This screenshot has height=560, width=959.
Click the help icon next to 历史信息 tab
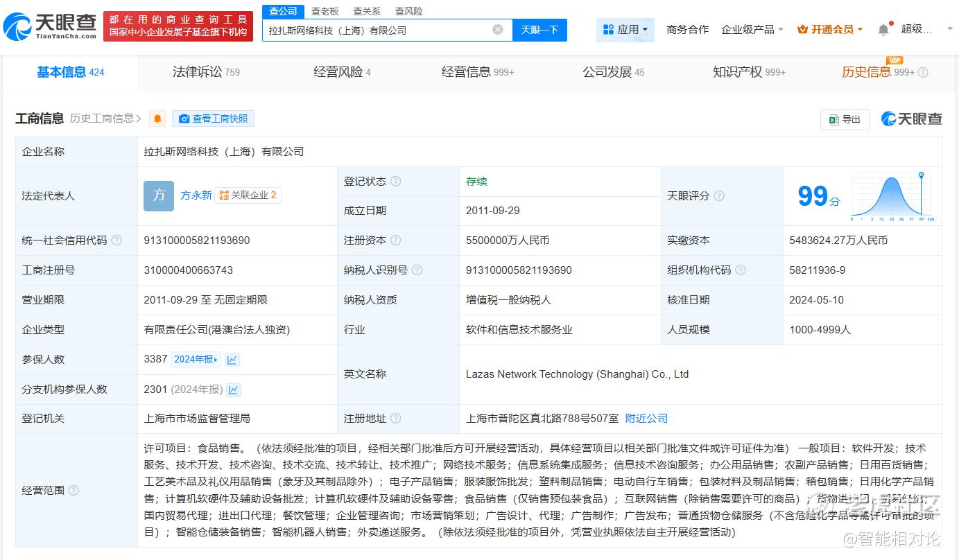point(923,72)
